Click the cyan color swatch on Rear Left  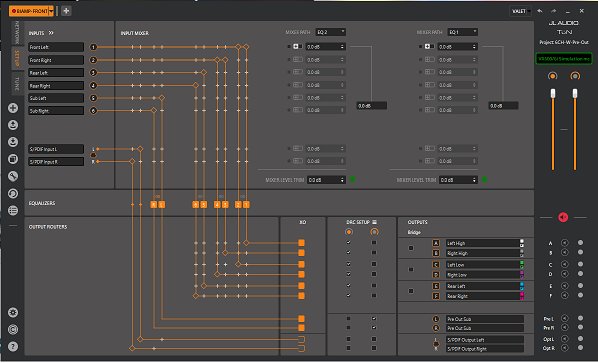point(522,284)
